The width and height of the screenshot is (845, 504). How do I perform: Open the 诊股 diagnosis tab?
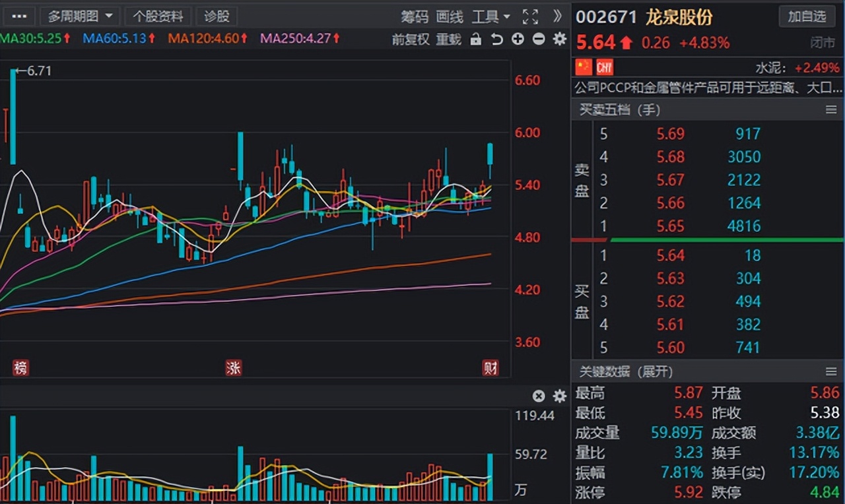click(x=217, y=16)
